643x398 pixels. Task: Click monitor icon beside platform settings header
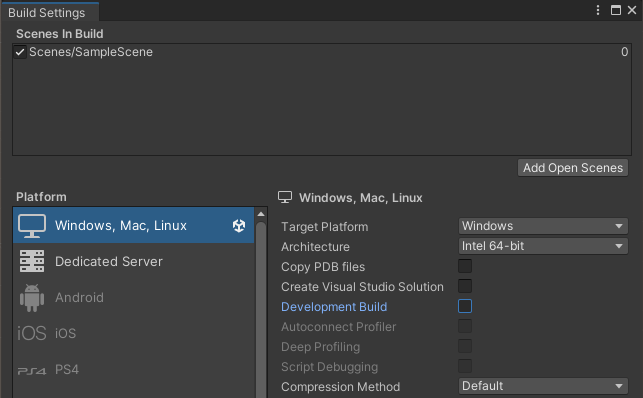click(285, 197)
